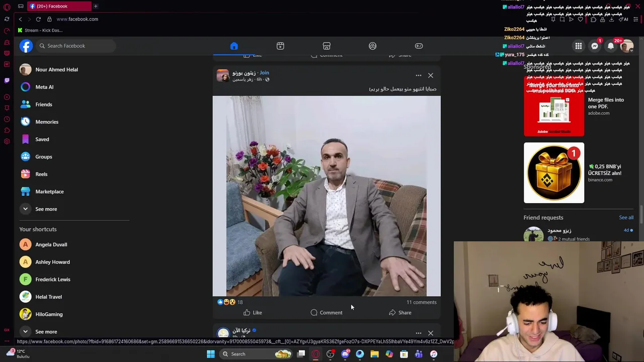Open Friends from the left sidebar

pyautogui.click(x=74, y=105)
